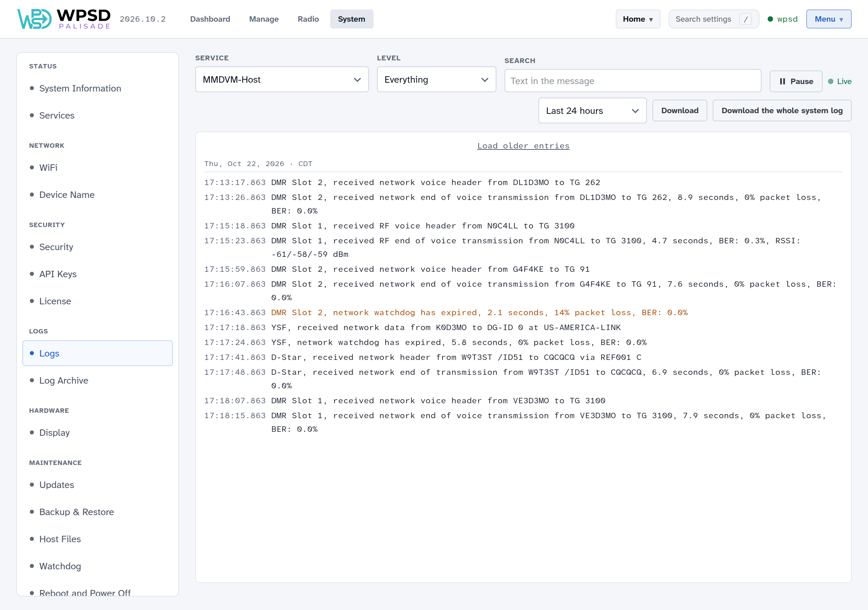This screenshot has height=610, width=868.
Task: Open WiFi settings in sidebar
Action: pos(98,167)
